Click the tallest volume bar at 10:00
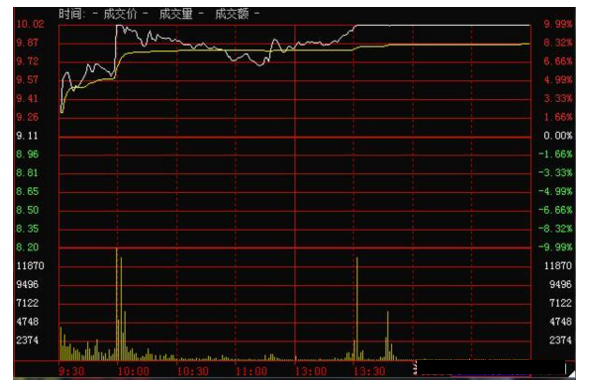The width and height of the screenshot is (597, 386). pyautogui.click(x=117, y=304)
